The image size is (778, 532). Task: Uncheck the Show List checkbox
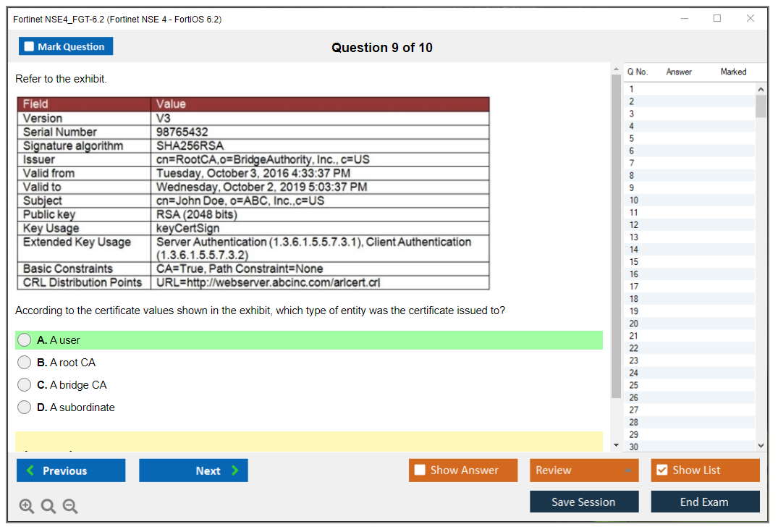[x=661, y=470]
